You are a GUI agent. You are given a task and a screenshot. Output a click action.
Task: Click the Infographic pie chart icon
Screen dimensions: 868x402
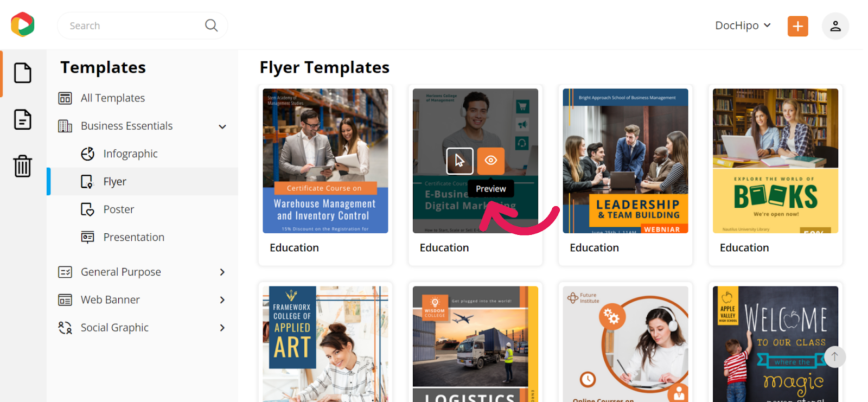(x=87, y=154)
